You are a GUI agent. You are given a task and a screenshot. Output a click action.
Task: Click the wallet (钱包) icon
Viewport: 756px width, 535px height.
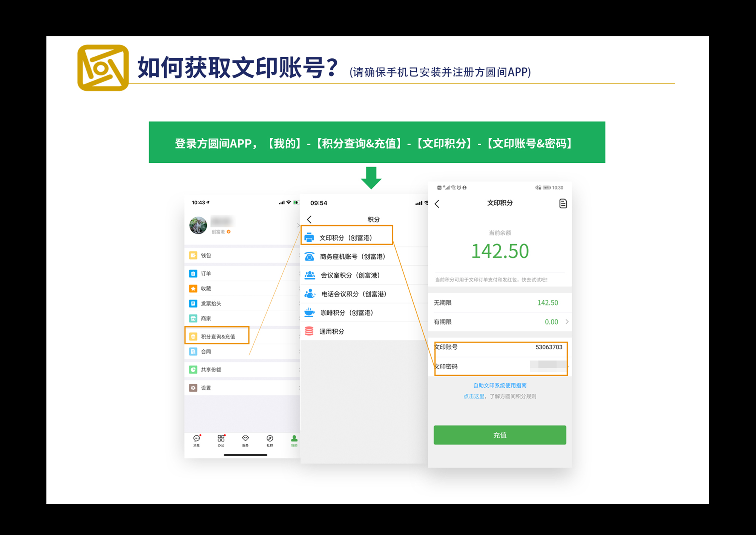tap(193, 255)
